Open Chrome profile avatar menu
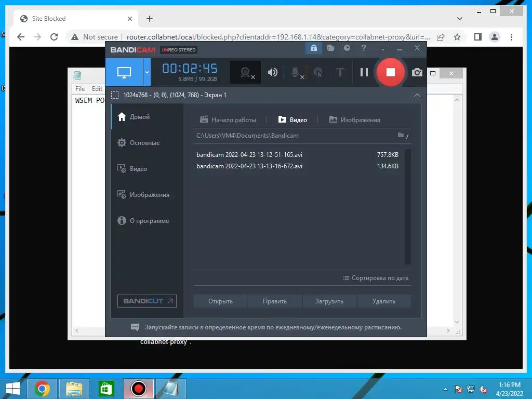The width and height of the screenshot is (532, 399). [x=495, y=37]
